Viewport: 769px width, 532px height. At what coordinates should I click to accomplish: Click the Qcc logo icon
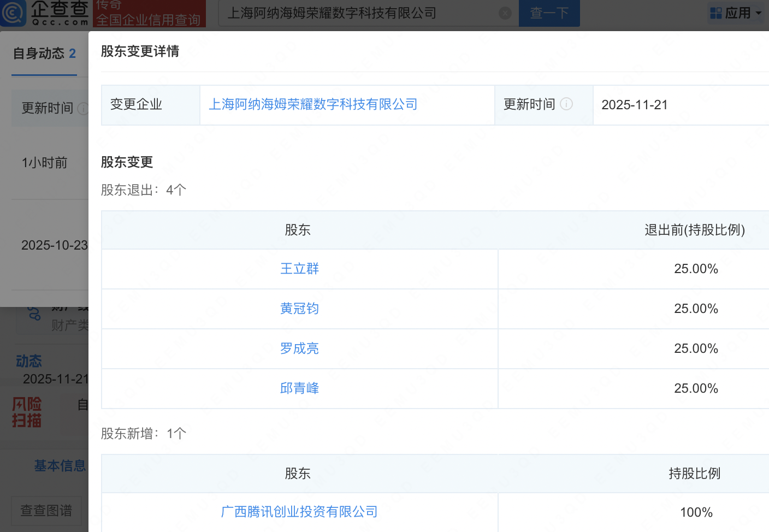coord(13,13)
